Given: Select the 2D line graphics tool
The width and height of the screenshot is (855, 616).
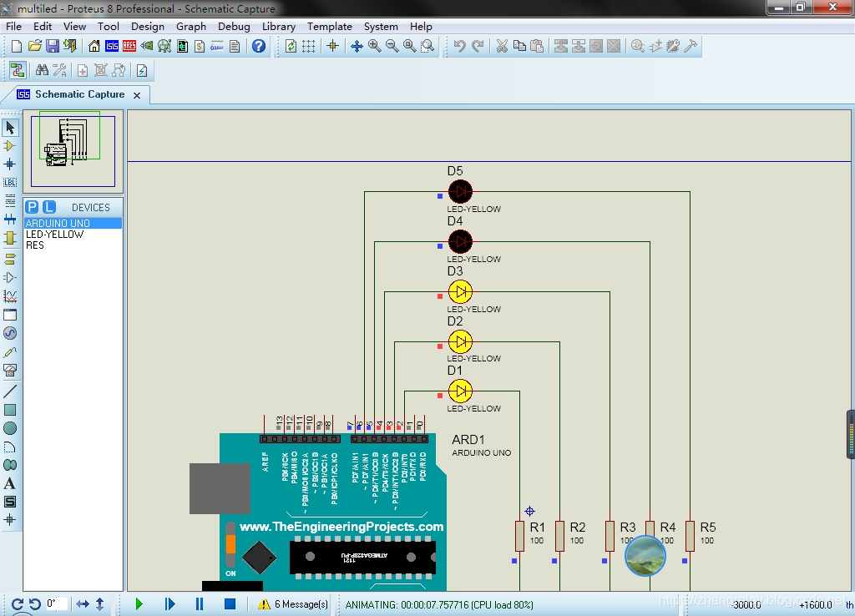Looking at the screenshot, I should point(10,391).
